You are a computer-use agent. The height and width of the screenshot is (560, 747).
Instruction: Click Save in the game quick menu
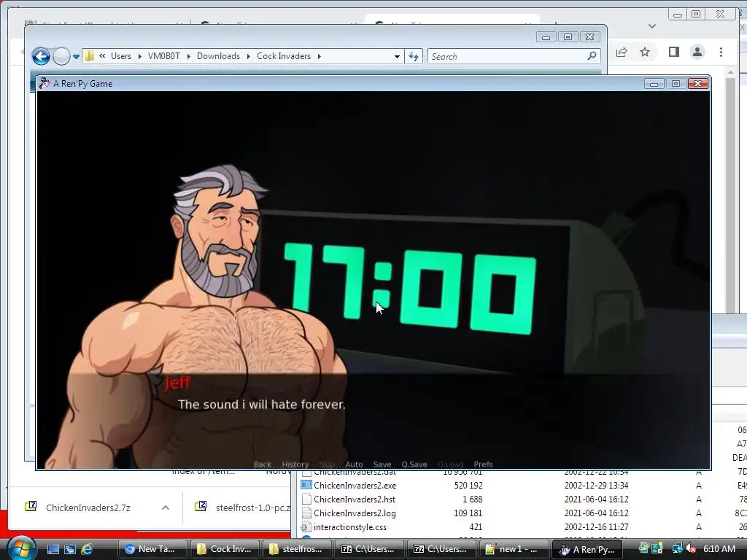(x=382, y=464)
